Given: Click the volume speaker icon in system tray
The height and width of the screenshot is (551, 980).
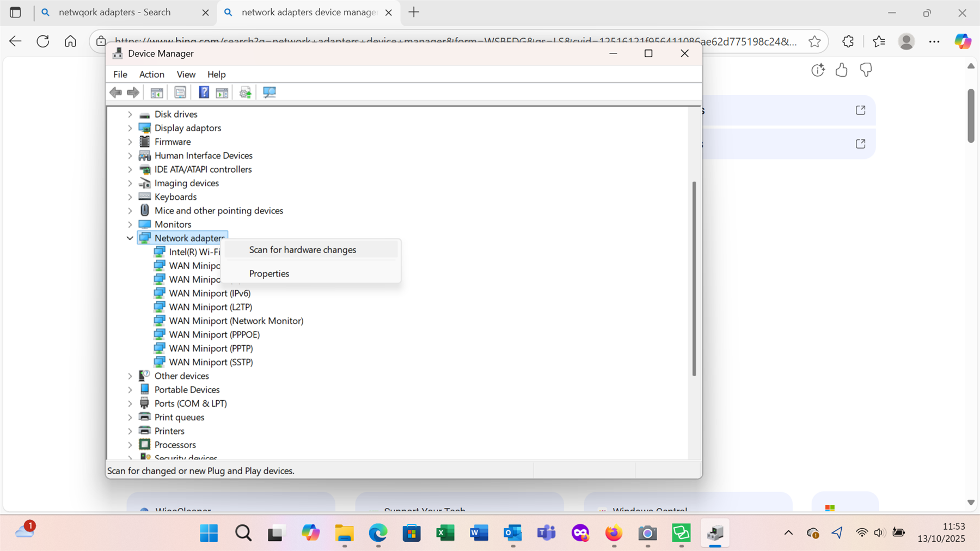Looking at the screenshot, I should tap(880, 534).
